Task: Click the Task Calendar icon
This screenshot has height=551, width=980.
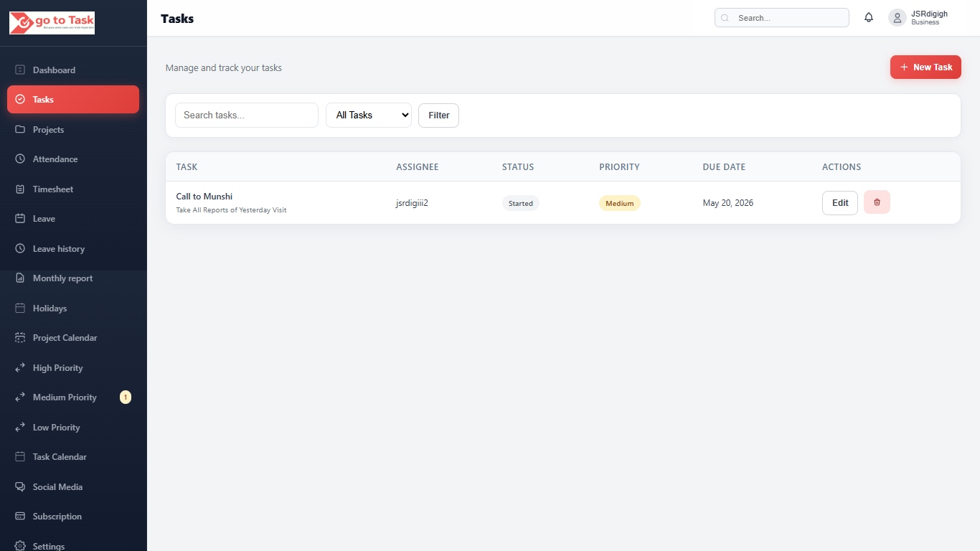Action: tap(20, 457)
